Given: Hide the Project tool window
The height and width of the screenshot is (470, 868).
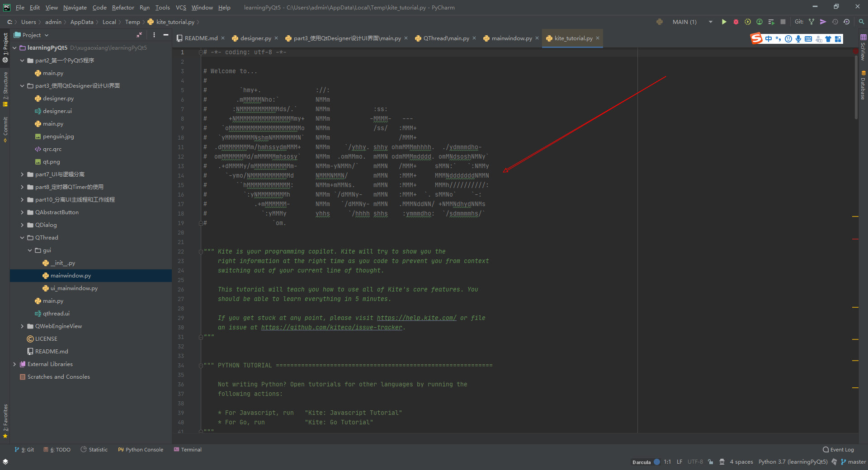Looking at the screenshot, I should 166,35.
